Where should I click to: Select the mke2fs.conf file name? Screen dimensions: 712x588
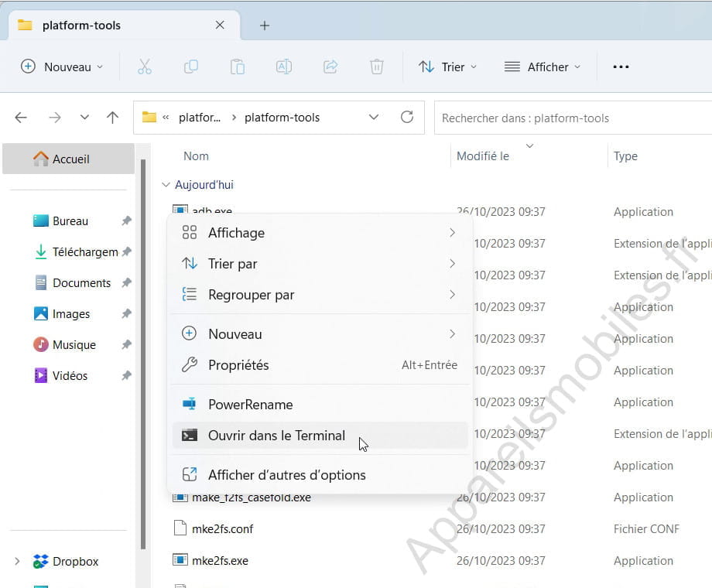tap(223, 529)
